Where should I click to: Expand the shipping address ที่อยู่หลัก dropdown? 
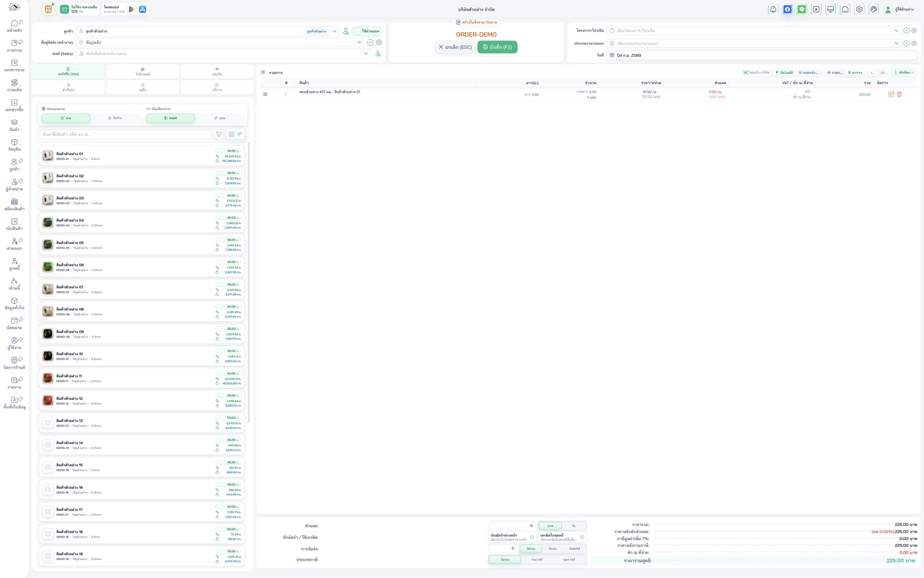[x=359, y=42]
